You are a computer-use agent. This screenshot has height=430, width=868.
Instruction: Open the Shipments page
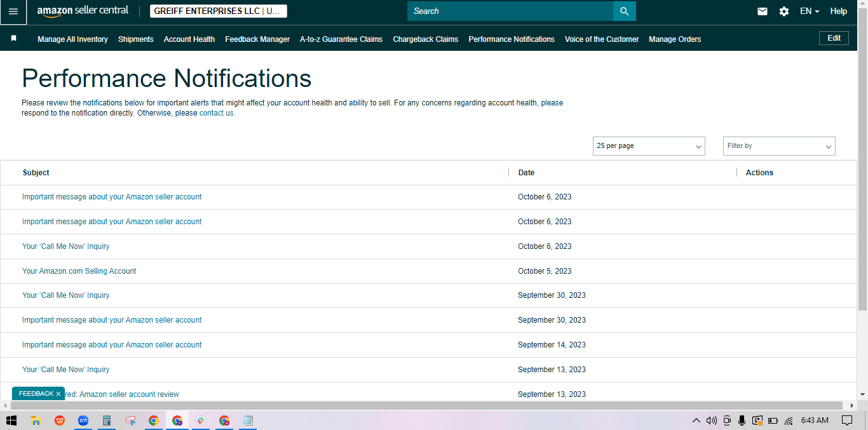[136, 39]
